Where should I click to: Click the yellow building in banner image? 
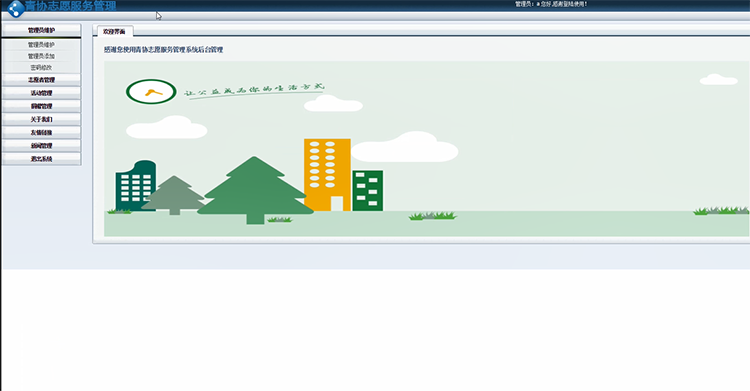coord(327,175)
